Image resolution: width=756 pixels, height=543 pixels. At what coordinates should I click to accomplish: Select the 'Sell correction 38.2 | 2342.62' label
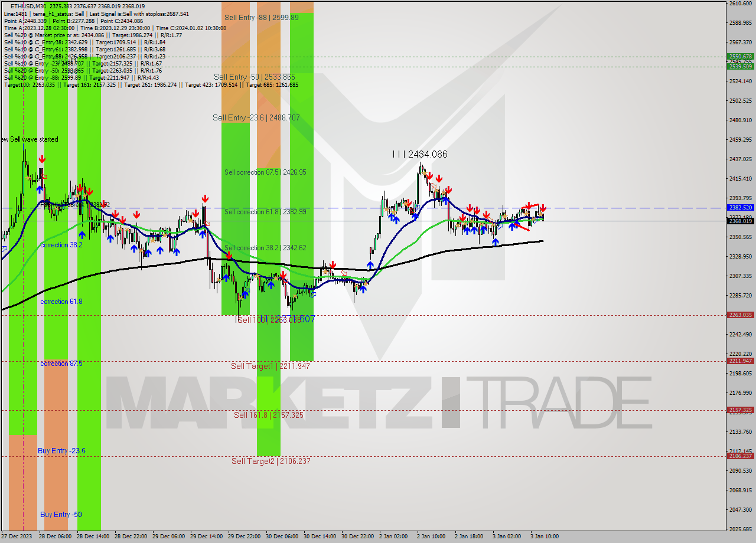265,248
